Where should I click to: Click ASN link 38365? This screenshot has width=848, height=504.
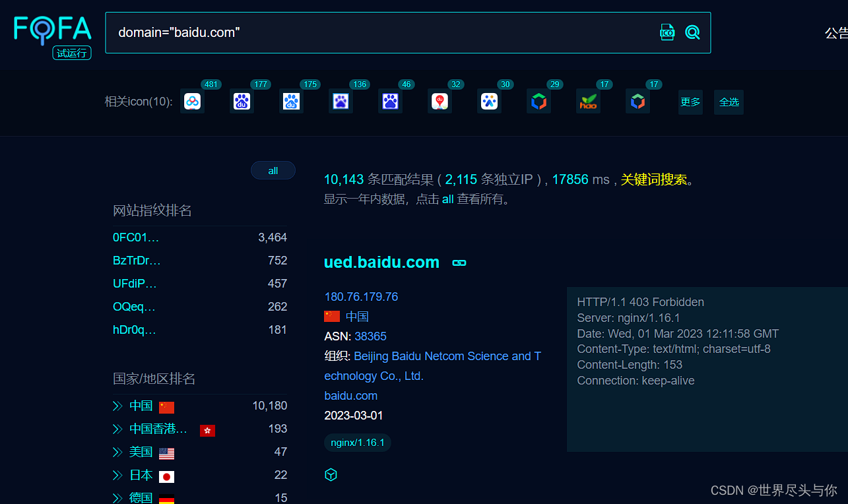pos(370,336)
